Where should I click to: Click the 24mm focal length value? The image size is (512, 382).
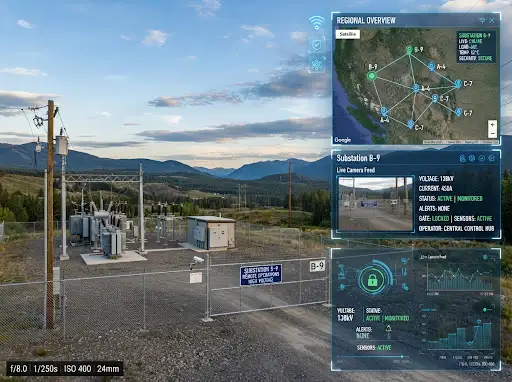coord(108,369)
